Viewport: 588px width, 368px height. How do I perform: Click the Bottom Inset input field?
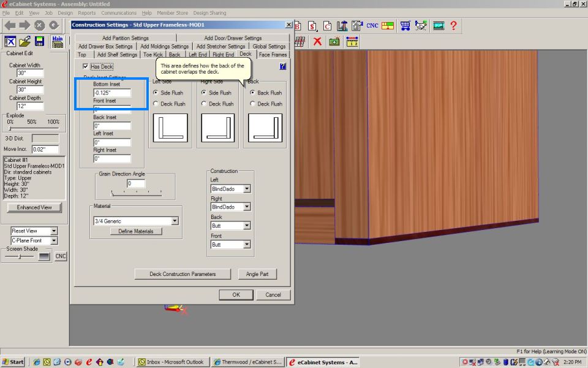pyautogui.click(x=112, y=93)
